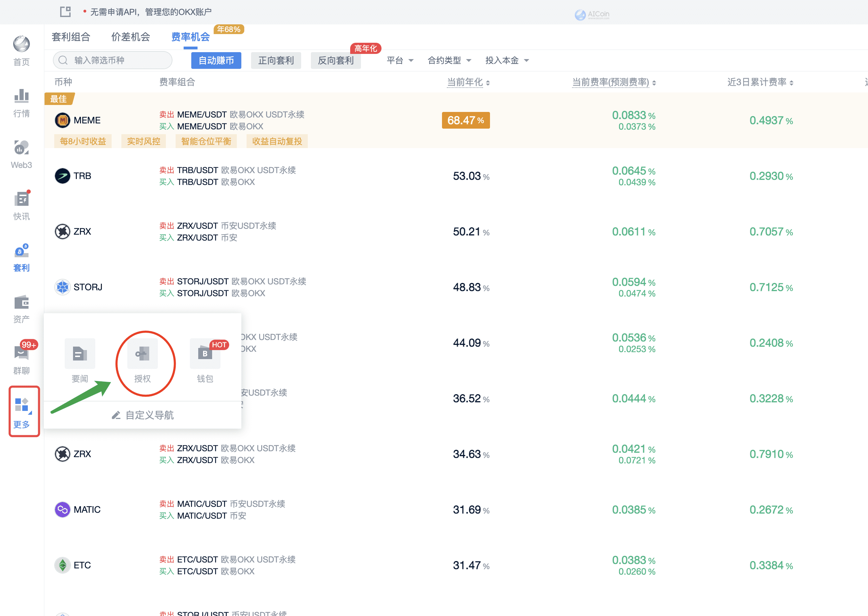The width and height of the screenshot is (868, 616).
Task: Open the 快讯 news flash icon
Action: coord(22,199)
